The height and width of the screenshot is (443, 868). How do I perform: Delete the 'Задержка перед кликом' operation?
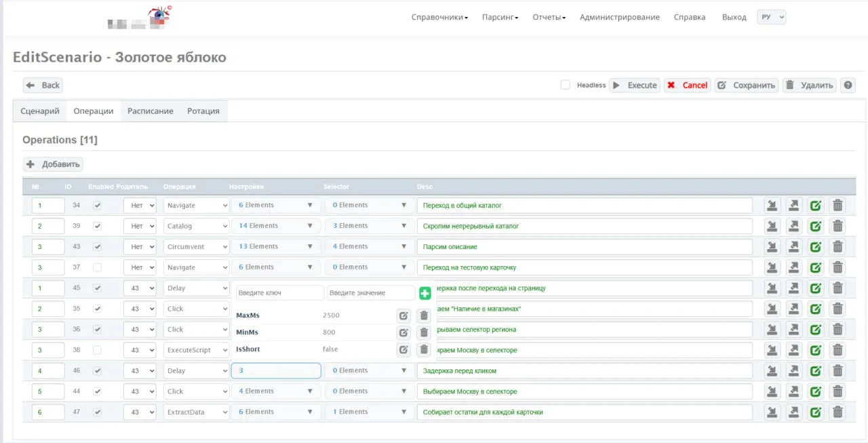tap(837, 371)
